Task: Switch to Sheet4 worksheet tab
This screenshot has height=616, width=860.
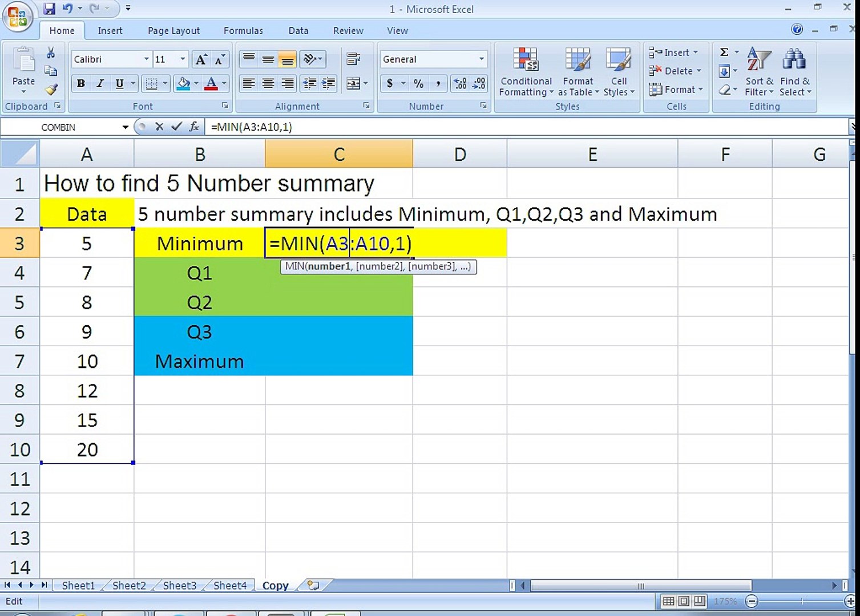Action: pos(230,585)
